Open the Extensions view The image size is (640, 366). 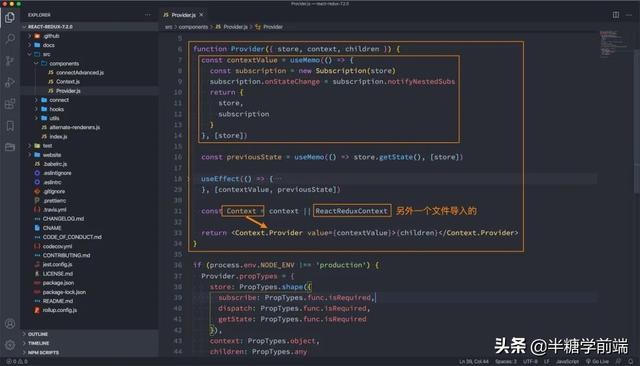tap(10, 104)
